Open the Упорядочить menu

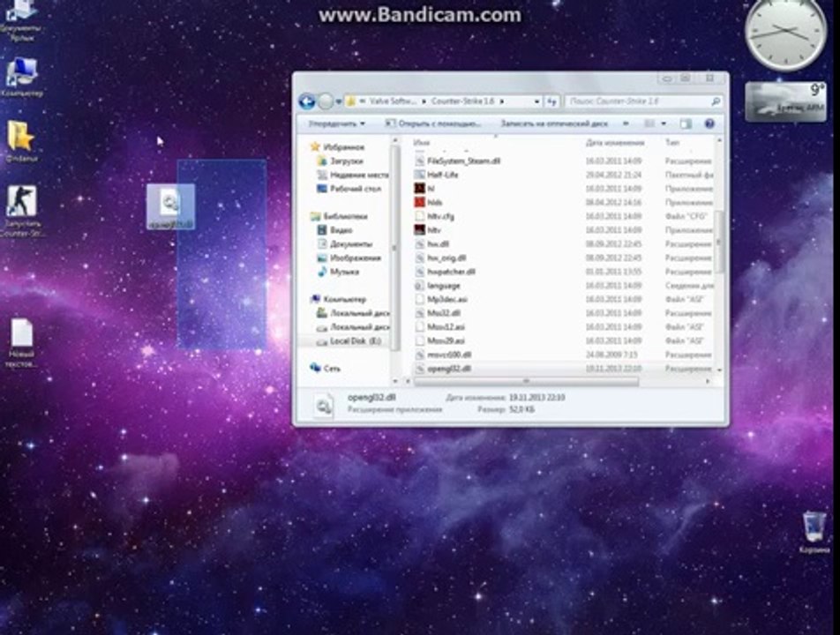tap(336, 123)
